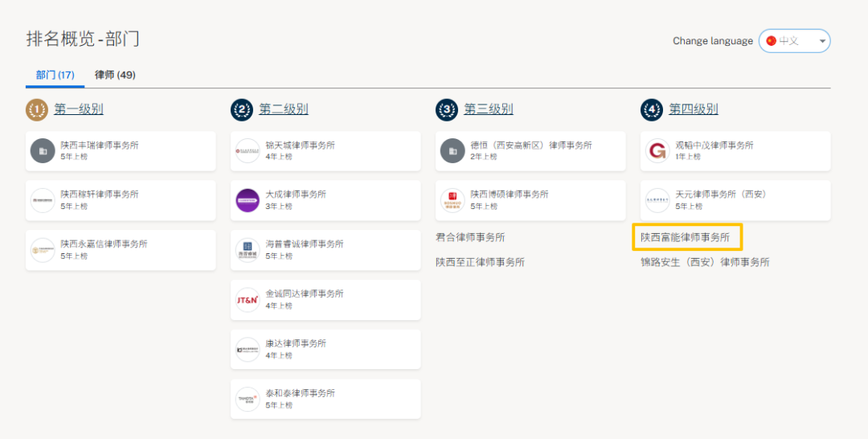Switch to the 律师 (49) tab
This screenshot has width=868, height=439.
coord(115,75)
